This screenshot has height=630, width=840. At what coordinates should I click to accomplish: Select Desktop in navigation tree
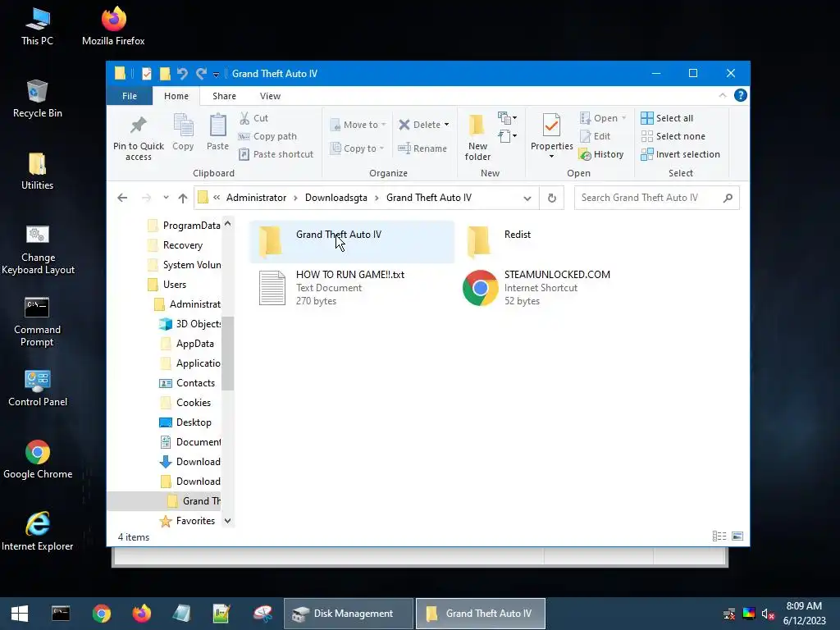[x=185, y=422]
